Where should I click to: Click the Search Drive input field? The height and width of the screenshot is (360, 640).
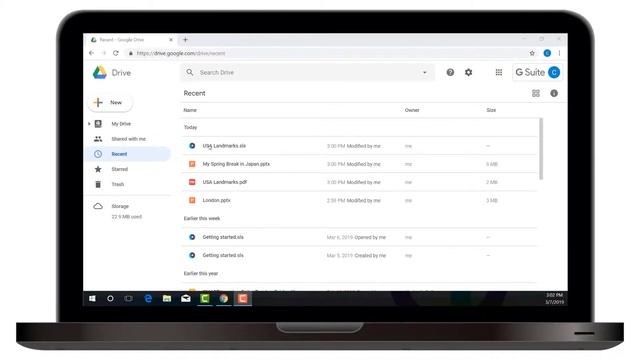308,72
